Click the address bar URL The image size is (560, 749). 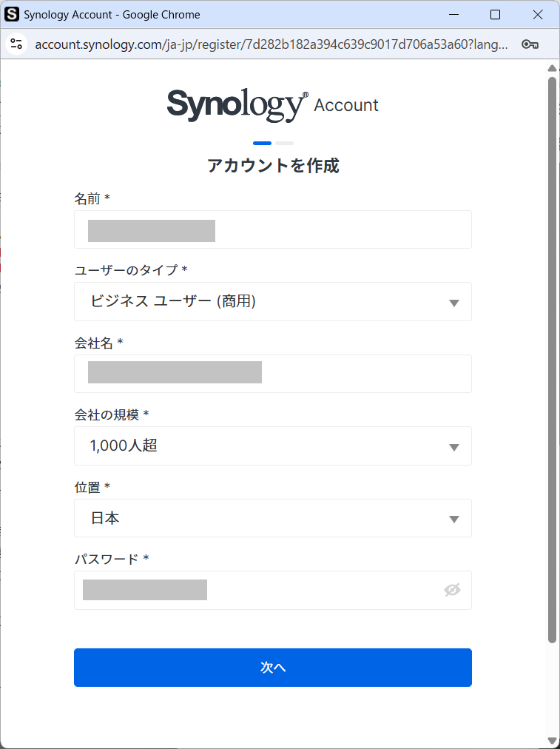coord(271,44)
